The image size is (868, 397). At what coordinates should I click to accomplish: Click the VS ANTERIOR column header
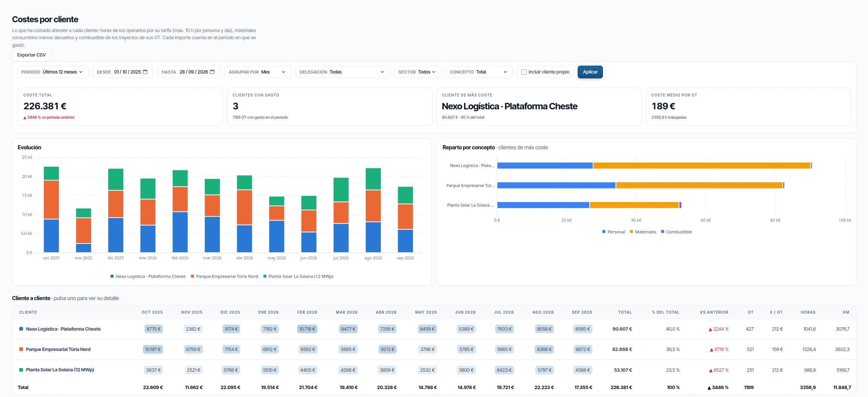click(714, 312)
